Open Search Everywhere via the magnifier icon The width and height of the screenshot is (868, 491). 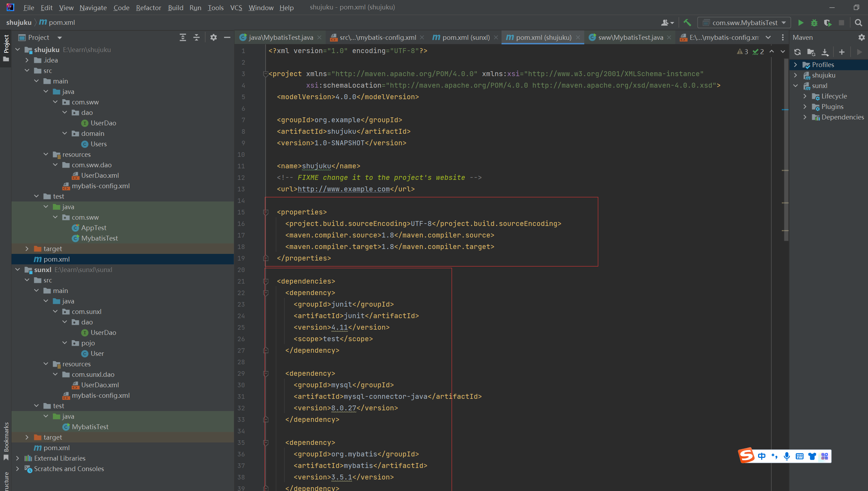(859, 23)
